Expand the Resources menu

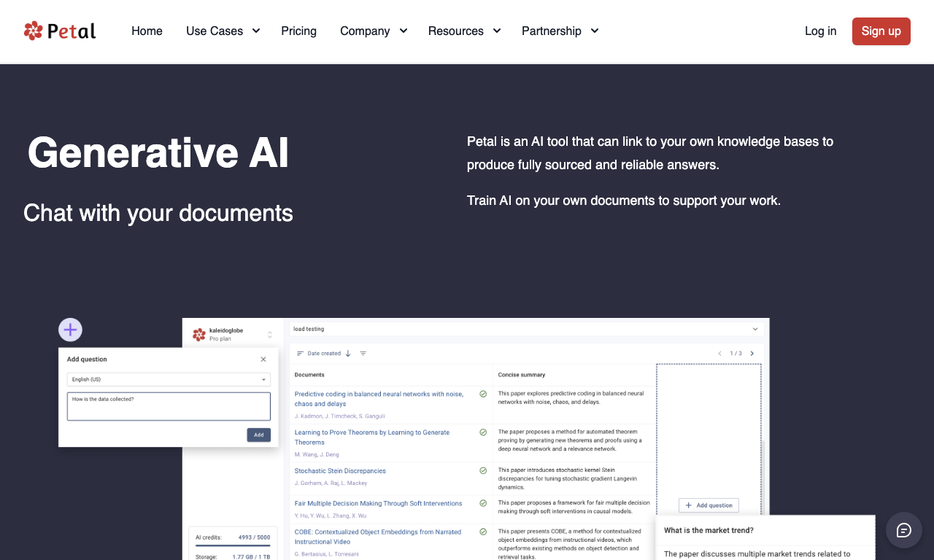(x=464, y=31)
